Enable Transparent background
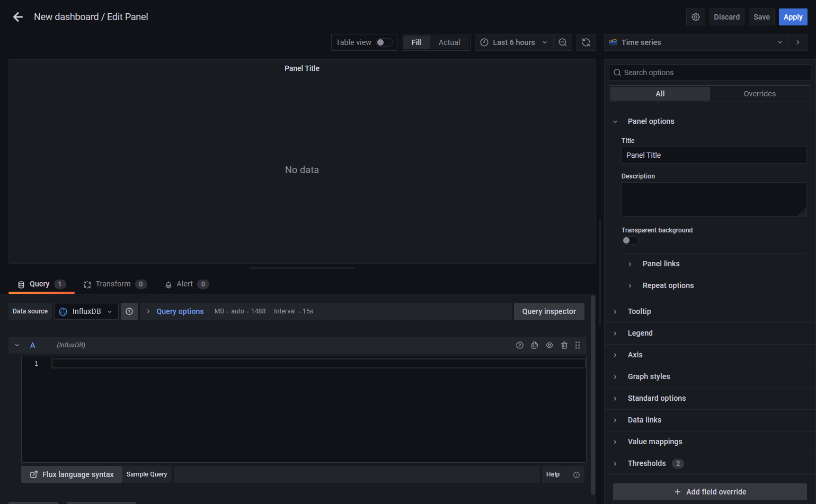The width and height of the screenshot is (816, 504). click(629, 240)
